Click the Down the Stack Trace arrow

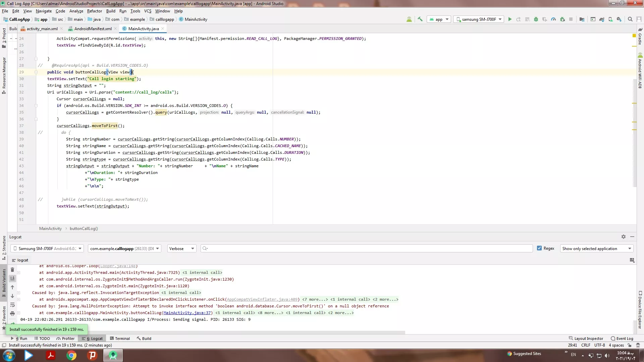pos(12,296)
